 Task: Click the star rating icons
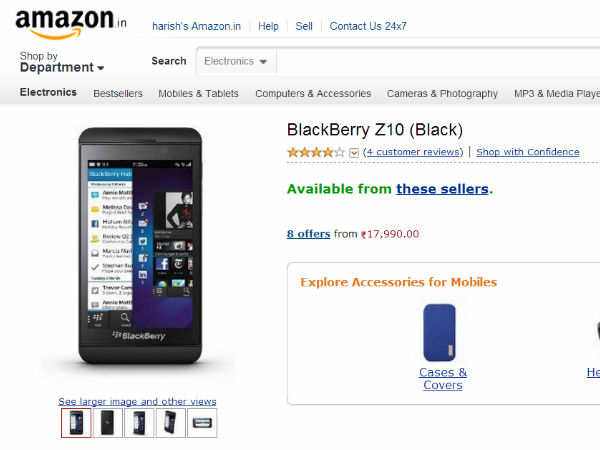click(x=315, y=152)
